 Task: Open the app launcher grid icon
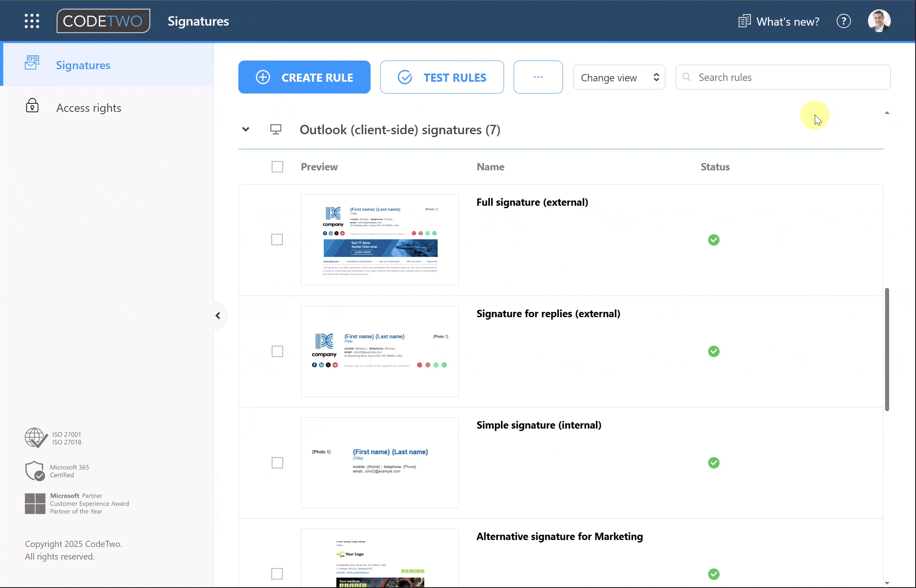[32, 21]
